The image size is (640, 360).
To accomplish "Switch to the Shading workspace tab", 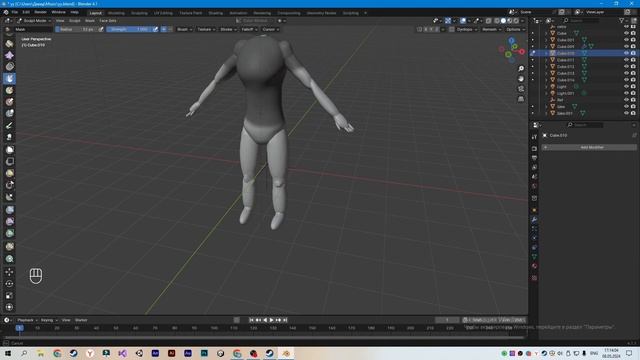I will point(216,13).
